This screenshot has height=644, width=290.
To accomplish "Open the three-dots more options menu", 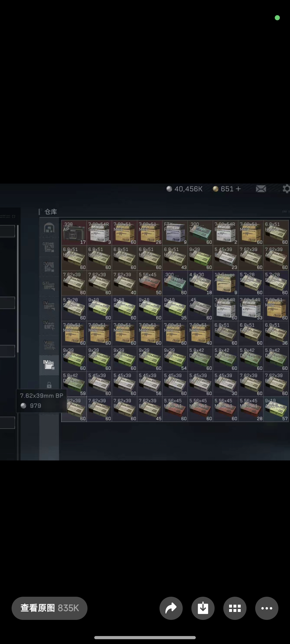I will click(267, 608).
